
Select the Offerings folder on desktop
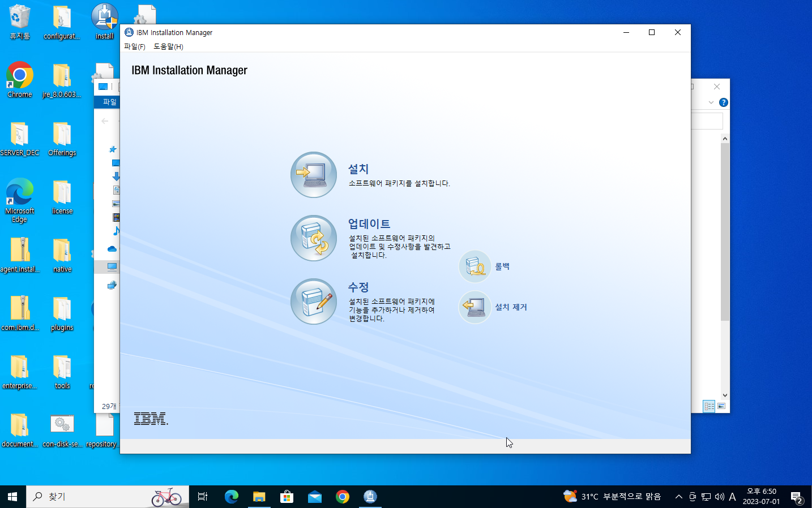click(x=62, y=139)
